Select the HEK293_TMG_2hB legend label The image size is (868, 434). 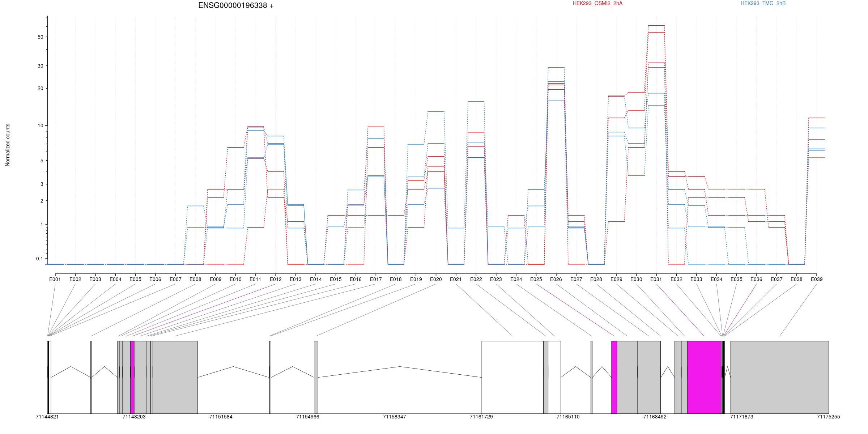pos(763,4)
